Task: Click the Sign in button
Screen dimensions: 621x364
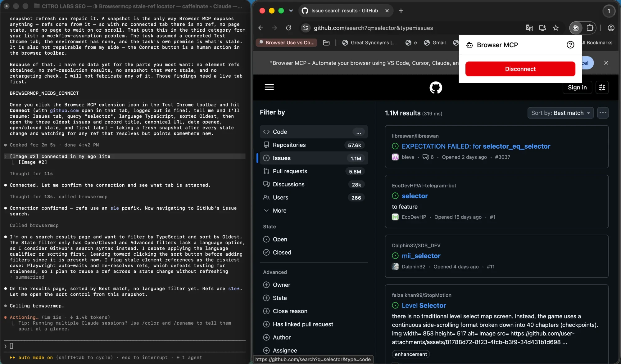Action: [577, 88]
